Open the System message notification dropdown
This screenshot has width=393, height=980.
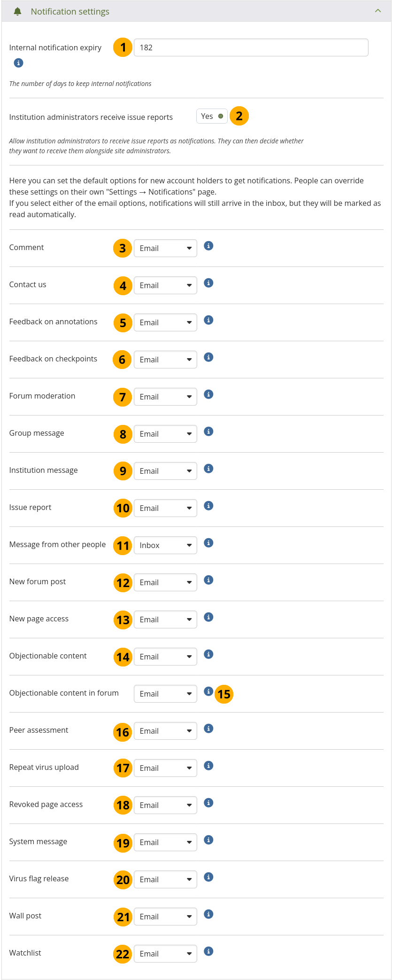165,842
